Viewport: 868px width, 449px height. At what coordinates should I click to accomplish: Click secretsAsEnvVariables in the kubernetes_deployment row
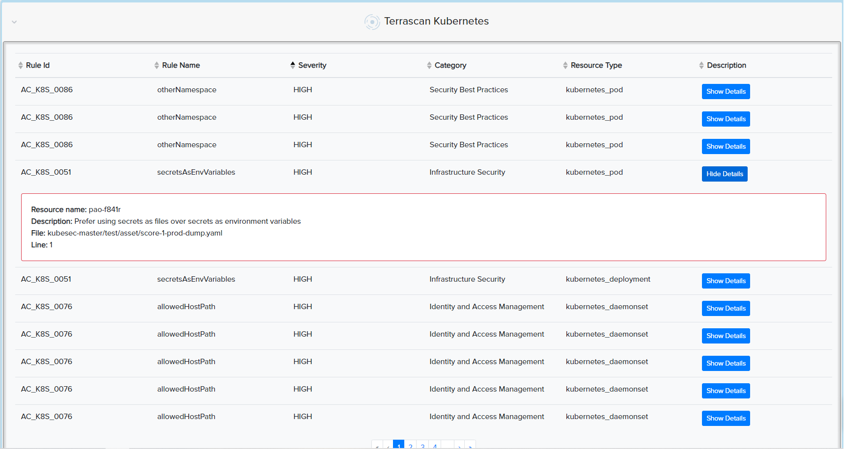pos(196,279)
